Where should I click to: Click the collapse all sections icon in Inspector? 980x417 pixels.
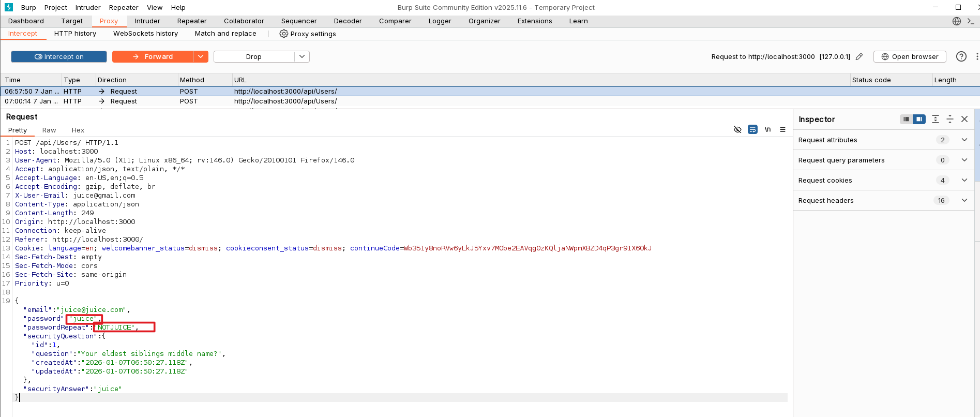[x=949, y=120]
